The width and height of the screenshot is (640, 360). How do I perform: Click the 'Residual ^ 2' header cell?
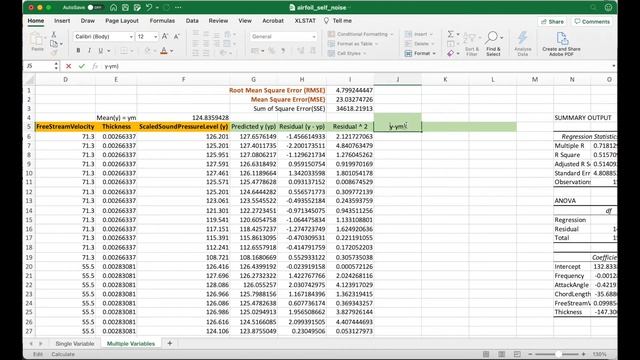(350, 127)
